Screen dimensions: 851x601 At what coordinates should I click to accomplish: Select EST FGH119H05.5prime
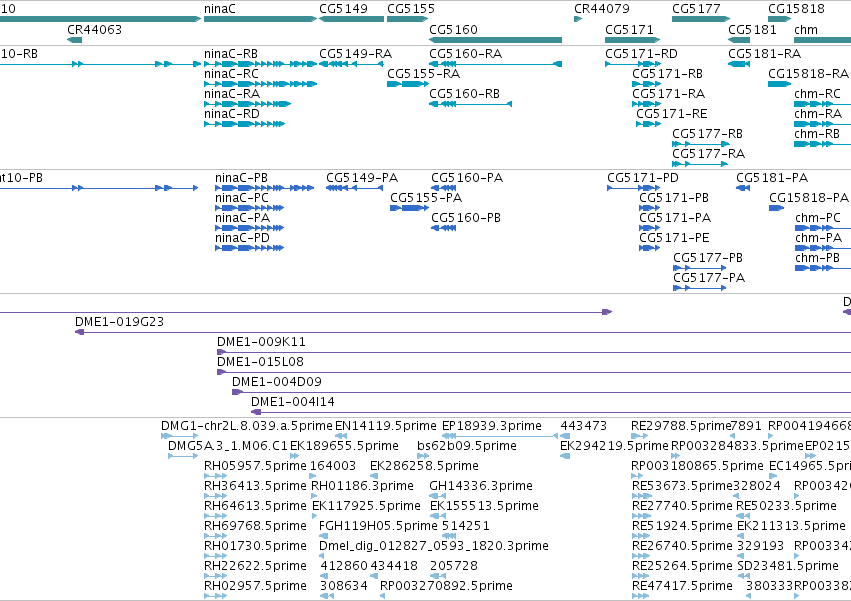click(x=323, y=536)
